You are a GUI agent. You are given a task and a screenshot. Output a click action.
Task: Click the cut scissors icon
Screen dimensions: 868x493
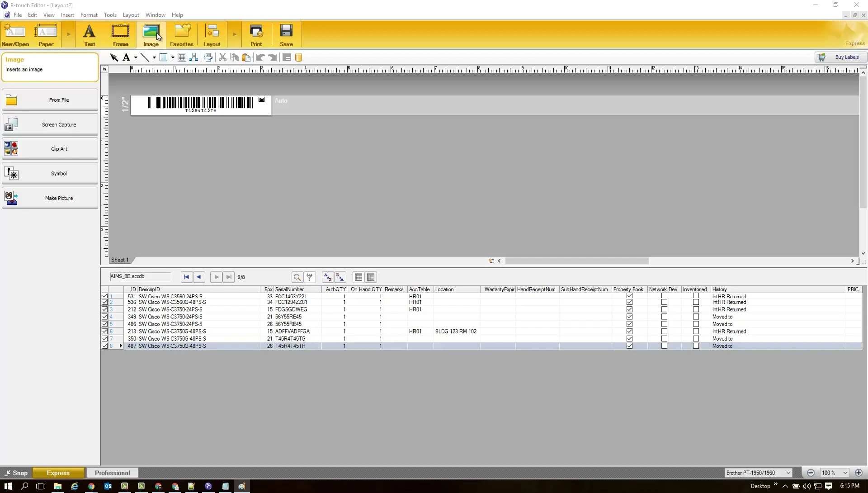point(222,57)
